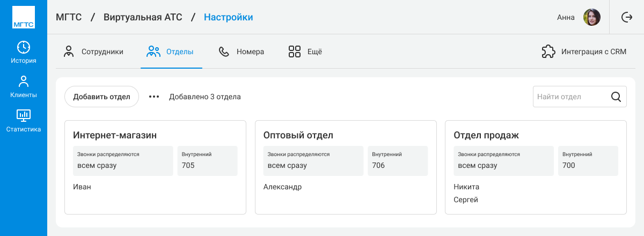Screen dimensions: 644x236
Task: Open the Номера tab
Action: coord(241,52)
